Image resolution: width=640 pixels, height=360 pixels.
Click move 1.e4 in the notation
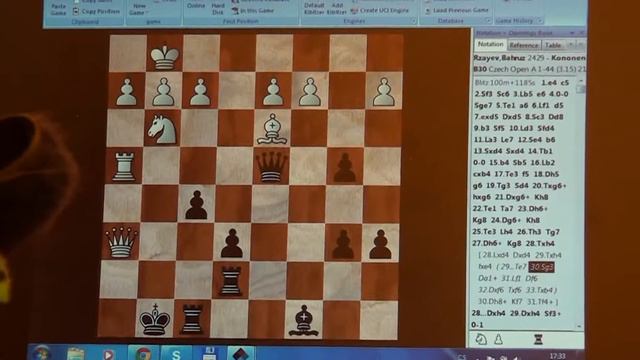[548, 82]
